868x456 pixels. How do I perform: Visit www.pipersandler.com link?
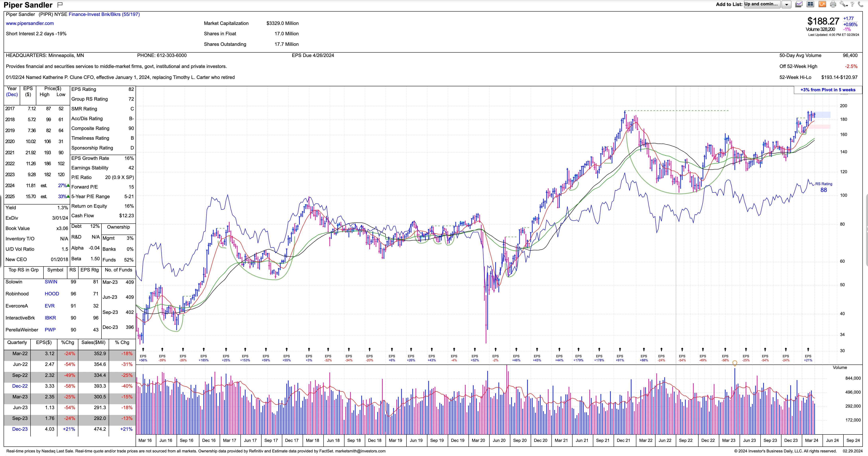pos(30,23)
